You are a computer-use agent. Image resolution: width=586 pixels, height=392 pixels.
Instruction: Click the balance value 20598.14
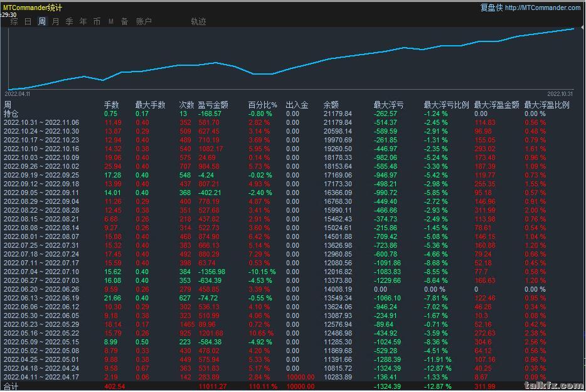338,131
